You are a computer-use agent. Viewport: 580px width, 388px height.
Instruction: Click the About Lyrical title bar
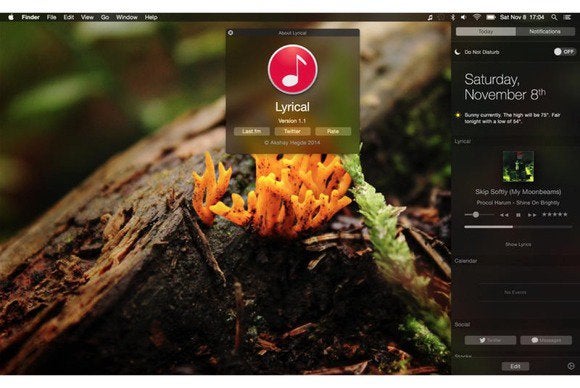[292, 33]
